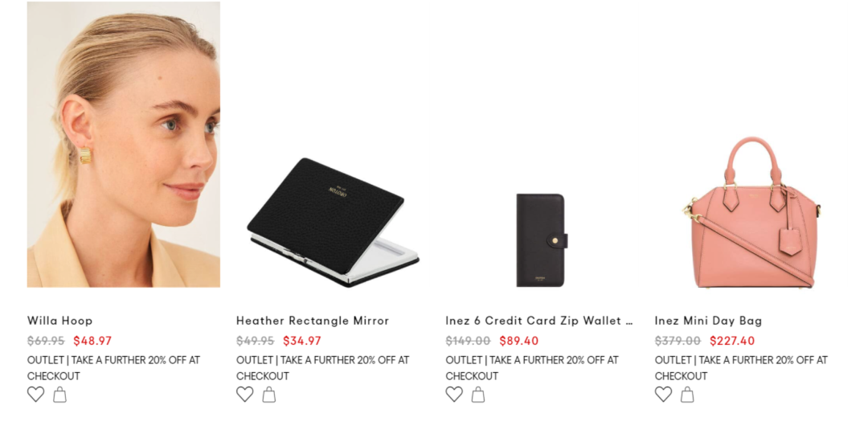868x430 pixels.
Task: View the pink Mini Day Bag image
Action: (751, 212)
